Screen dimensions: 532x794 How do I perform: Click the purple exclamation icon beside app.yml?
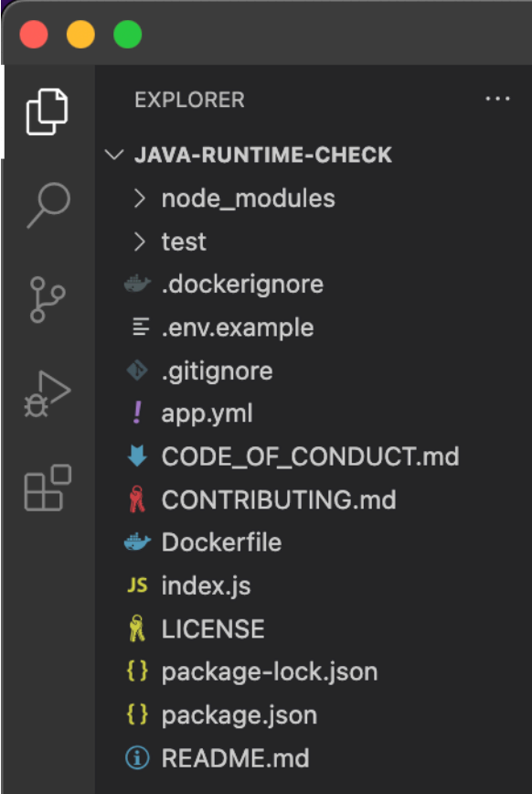137,413
